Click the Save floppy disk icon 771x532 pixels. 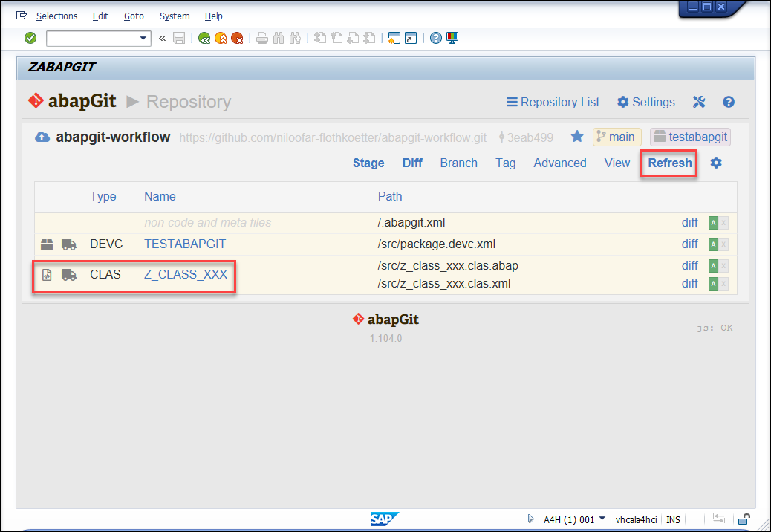[179, 38]
